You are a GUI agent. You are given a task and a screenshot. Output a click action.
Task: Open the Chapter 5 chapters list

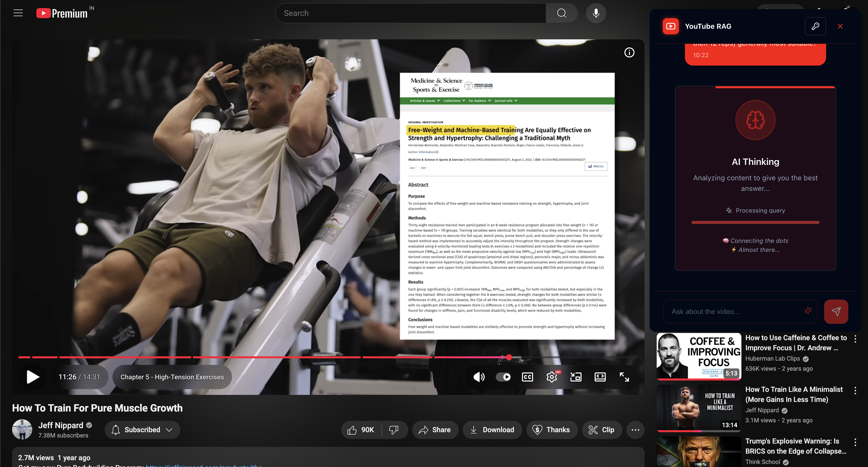click(172, 377)
